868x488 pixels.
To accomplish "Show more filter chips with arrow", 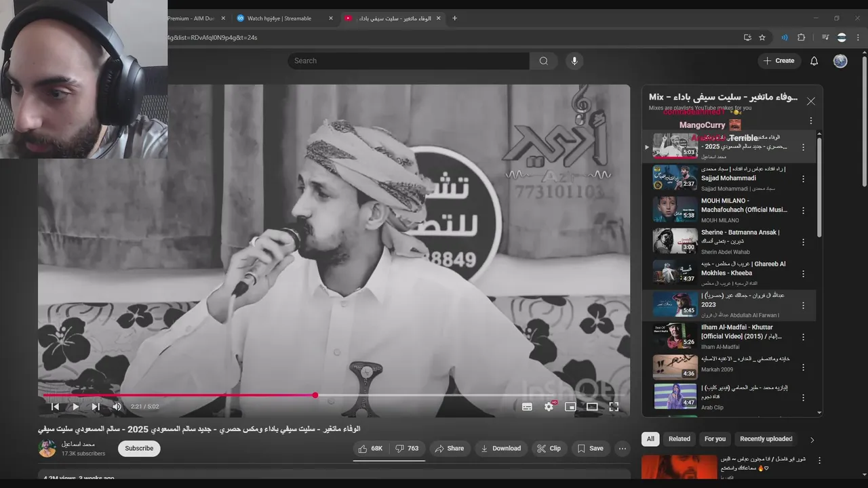I will (x=812, y=440).
